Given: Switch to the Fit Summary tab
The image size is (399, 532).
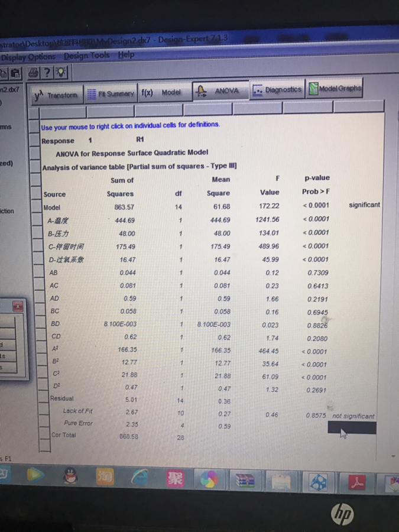Looking at the screenshot, I should coord(111,93).
